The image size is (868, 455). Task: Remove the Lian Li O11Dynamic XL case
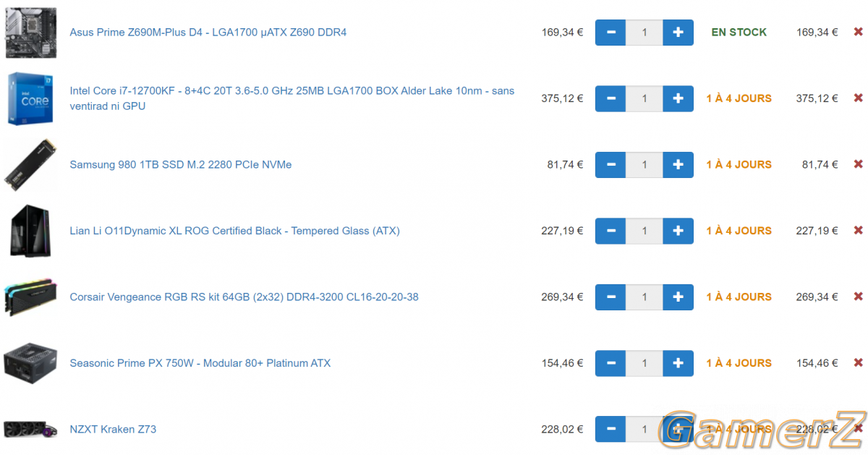[x=859, y=231]
